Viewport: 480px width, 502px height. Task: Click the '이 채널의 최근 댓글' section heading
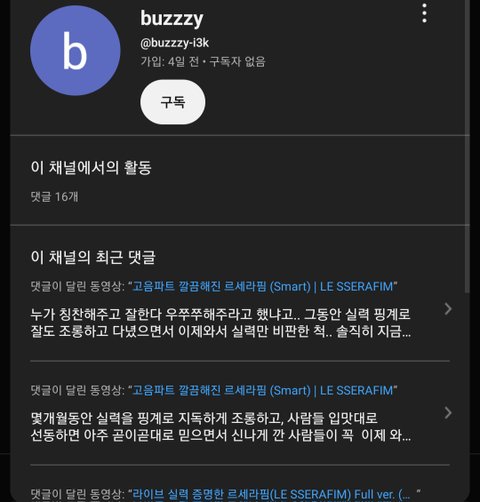pyautogui.click(x=93, y=257)
